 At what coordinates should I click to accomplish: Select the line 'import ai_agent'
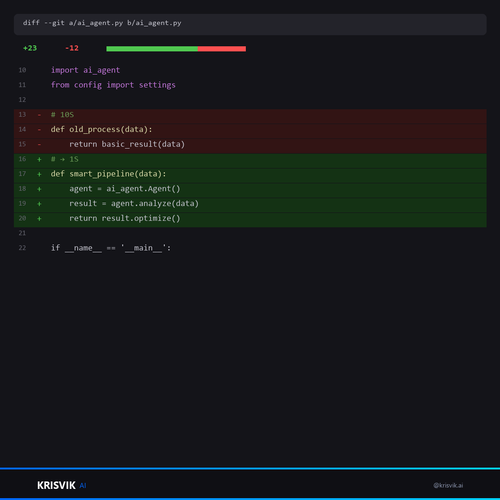pyautogui.click(x=85, y=70)
